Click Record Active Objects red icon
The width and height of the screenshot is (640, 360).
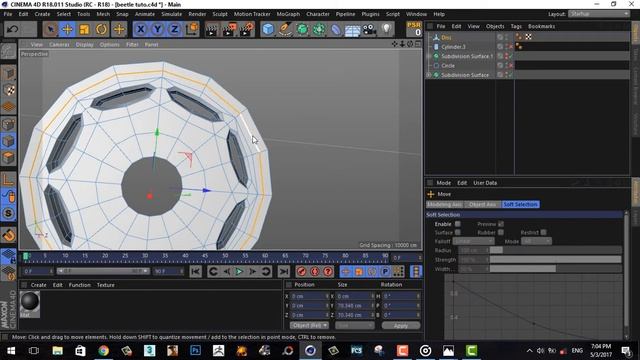[x=302, y=271]
